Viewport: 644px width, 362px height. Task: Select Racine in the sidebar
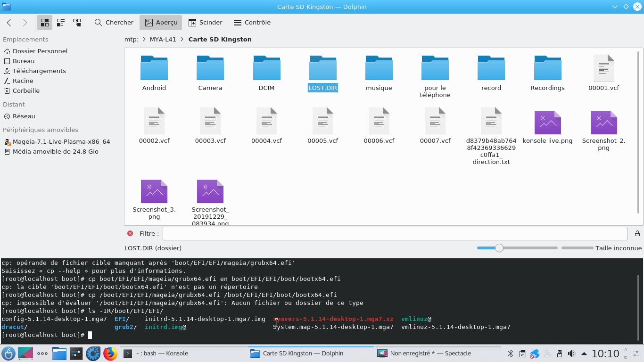click(x=18, y=81)
